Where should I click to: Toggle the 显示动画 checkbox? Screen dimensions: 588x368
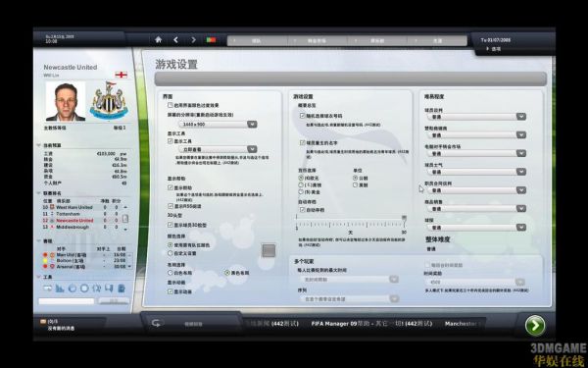point(171,291)
